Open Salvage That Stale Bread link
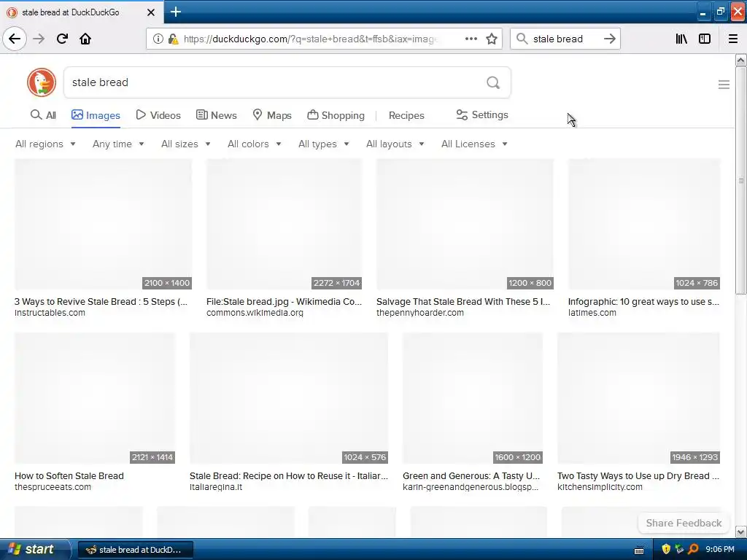This screenshot has width=747, height=560. pyautogui.click(x=463, y=301)
